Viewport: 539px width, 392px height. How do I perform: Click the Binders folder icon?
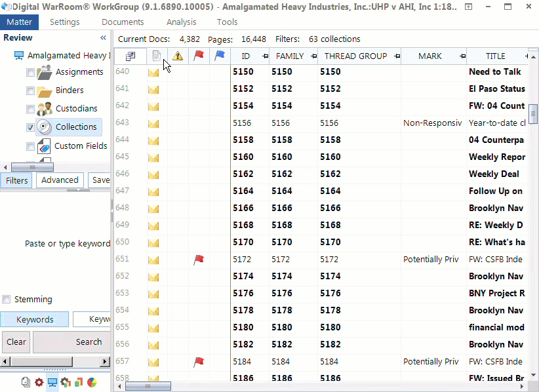pyautogui.click(x=45, y=91)
